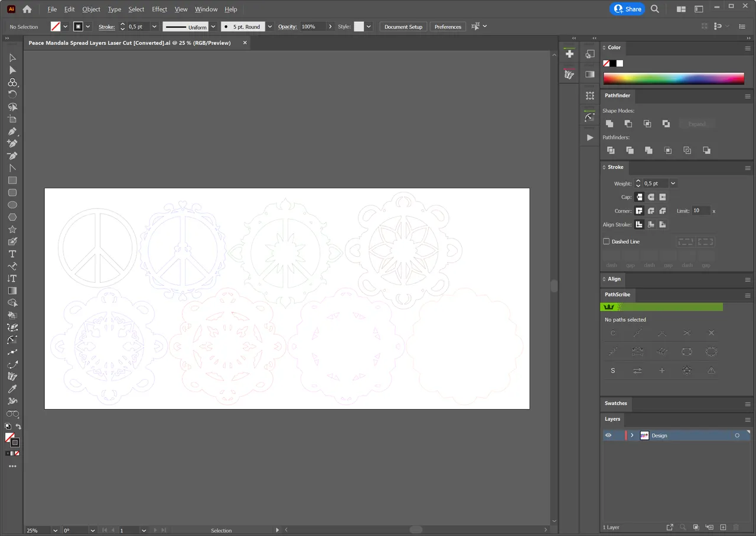The width and height of the screenshot is (756, 536).
Task: Click the Home icon
Action: [x=27, y=9]
